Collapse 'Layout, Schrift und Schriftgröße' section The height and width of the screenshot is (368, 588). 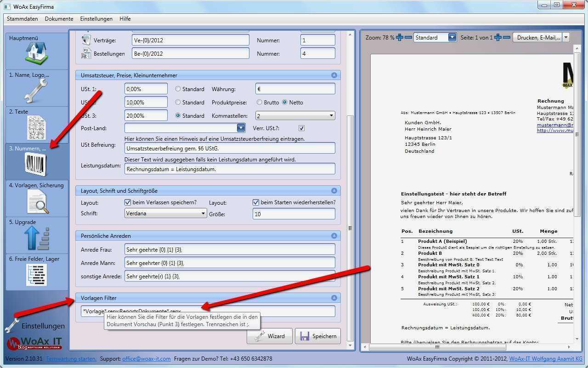pyautogui.click(x=334, y=190)
